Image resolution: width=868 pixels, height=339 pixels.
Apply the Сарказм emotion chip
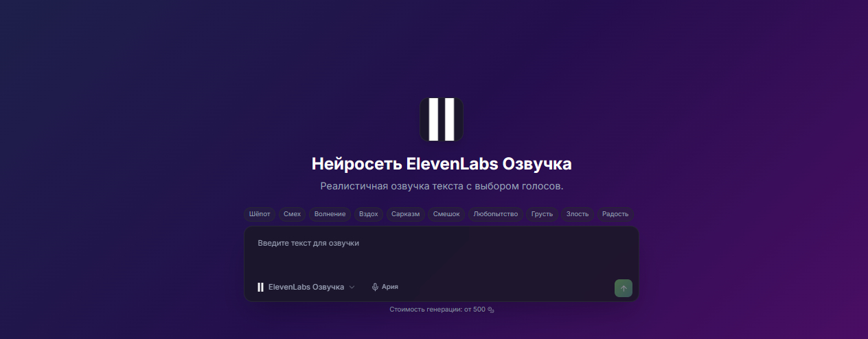pyautogui.click(x=406, y=214)
